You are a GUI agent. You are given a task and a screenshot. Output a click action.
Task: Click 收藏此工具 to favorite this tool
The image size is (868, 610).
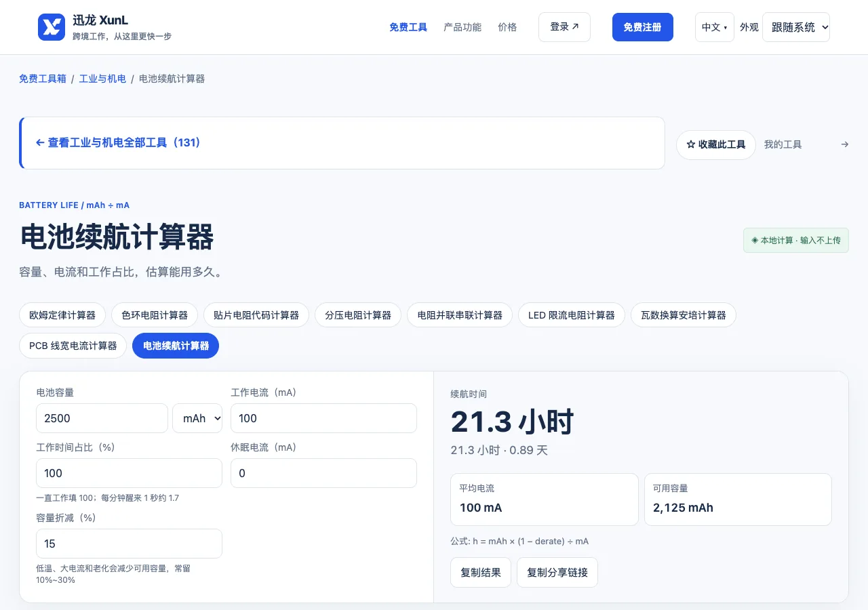pos(716,144)
